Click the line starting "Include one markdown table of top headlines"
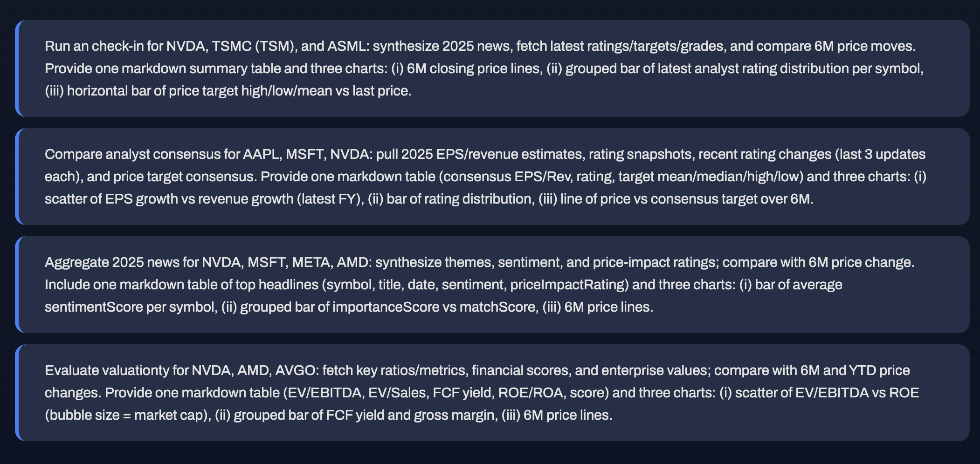The height and width of the screenshot is (464, 980). [x=443, y=285]
